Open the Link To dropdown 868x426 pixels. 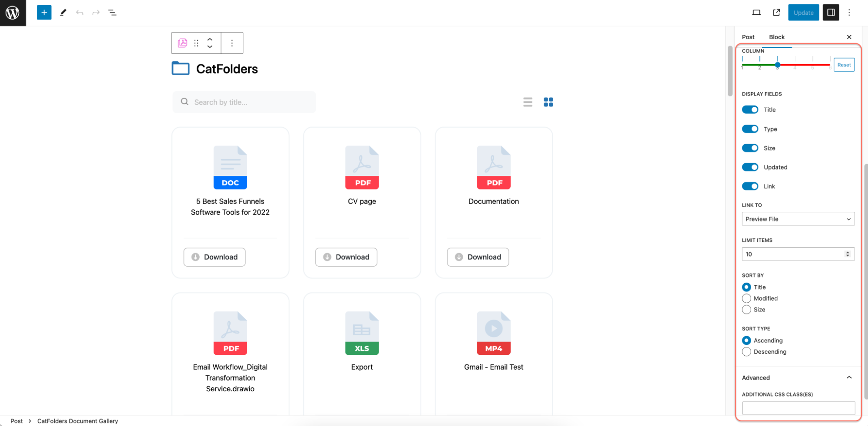click(798, 219)
